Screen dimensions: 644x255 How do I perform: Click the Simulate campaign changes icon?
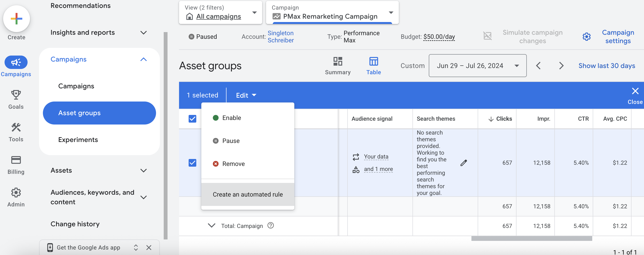(487, 36)
